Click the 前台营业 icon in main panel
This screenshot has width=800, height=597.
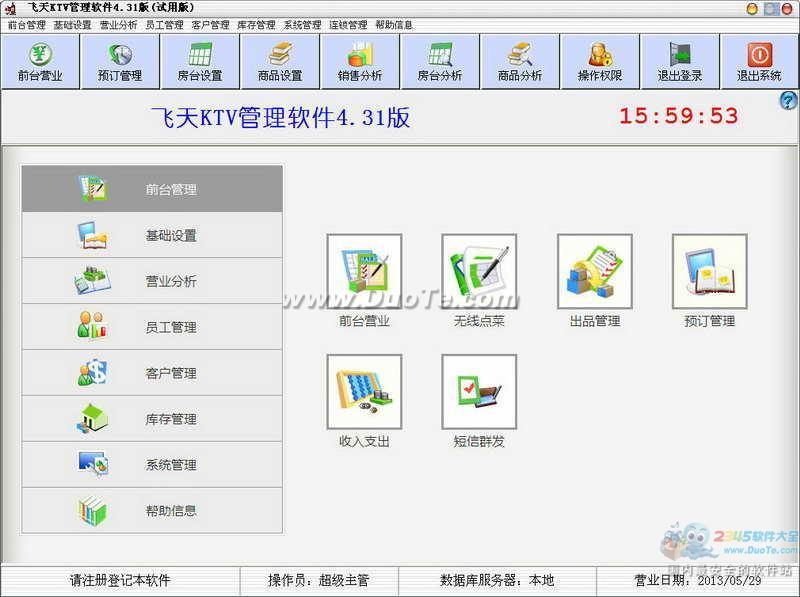point(364,271)
